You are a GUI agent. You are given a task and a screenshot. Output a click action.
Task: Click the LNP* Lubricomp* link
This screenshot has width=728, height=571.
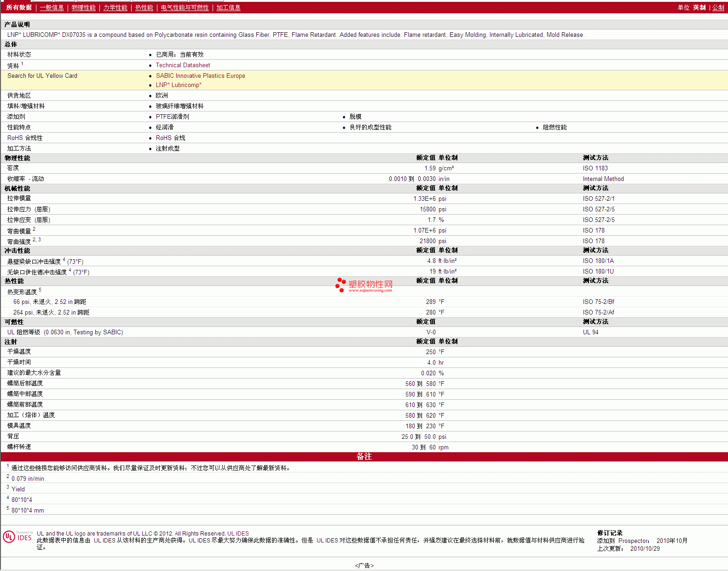coord(179,85)
